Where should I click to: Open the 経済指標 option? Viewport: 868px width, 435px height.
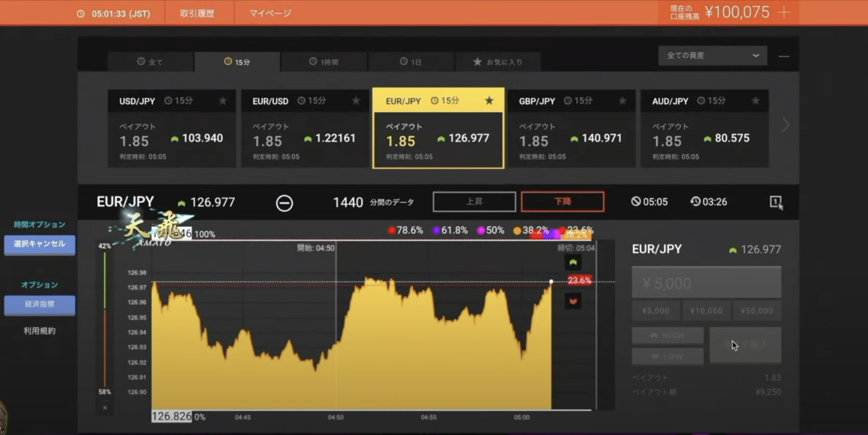[x=40, y=305]
